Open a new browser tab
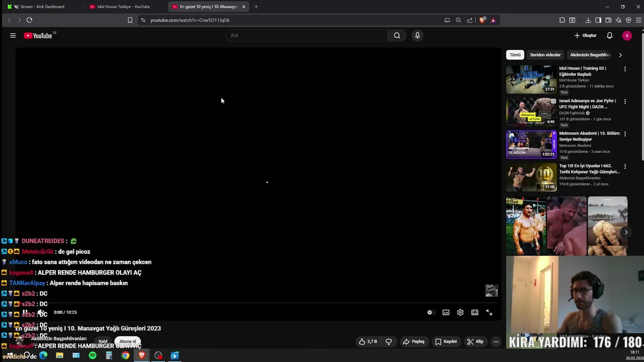Viewport: 644px width, 362px height. [256, 7]
